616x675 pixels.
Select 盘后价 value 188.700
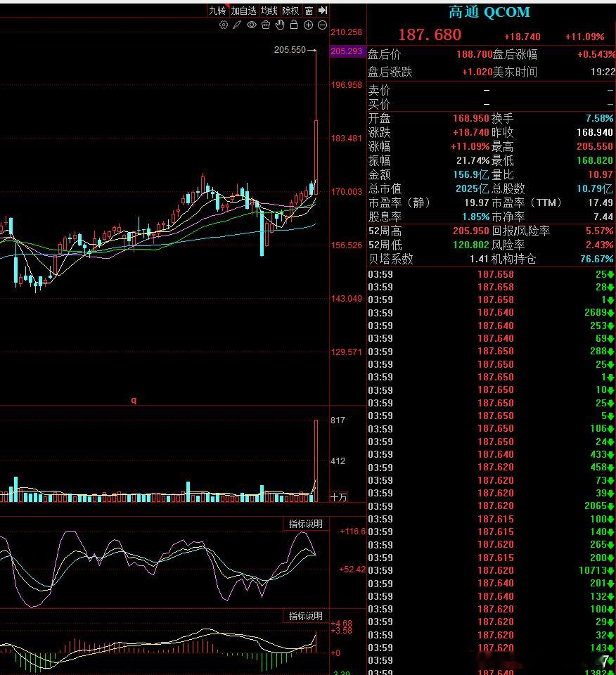coord(475,54)
